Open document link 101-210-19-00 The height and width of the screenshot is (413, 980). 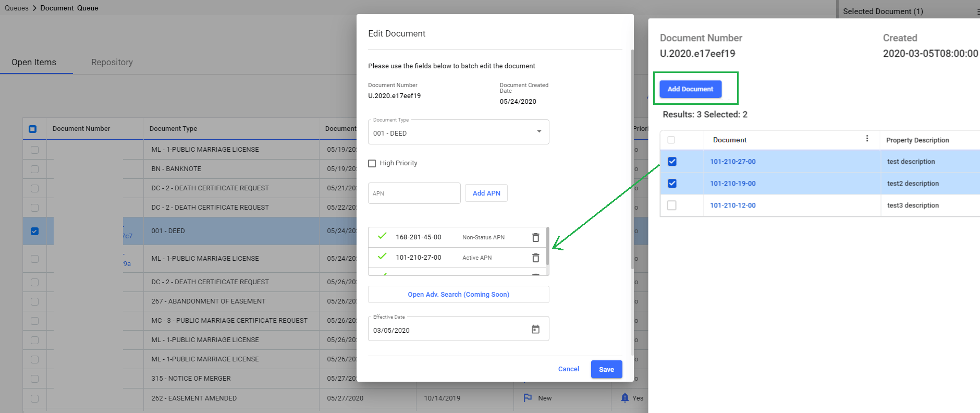732,184
